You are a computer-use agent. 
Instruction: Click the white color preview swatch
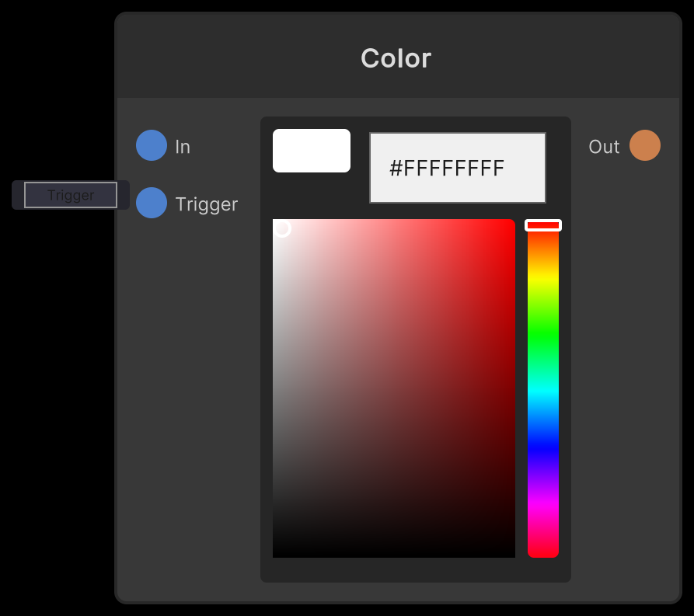311,150
